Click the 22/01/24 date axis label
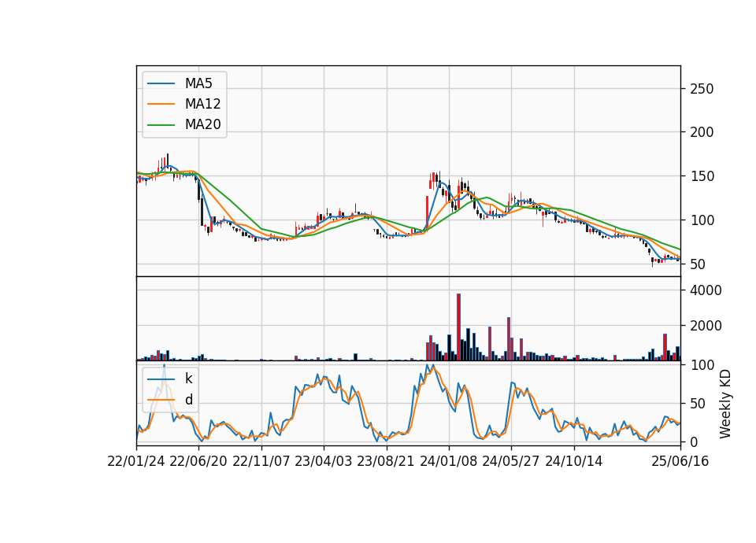This screenshot has width=756, height=543. point(136,462)
